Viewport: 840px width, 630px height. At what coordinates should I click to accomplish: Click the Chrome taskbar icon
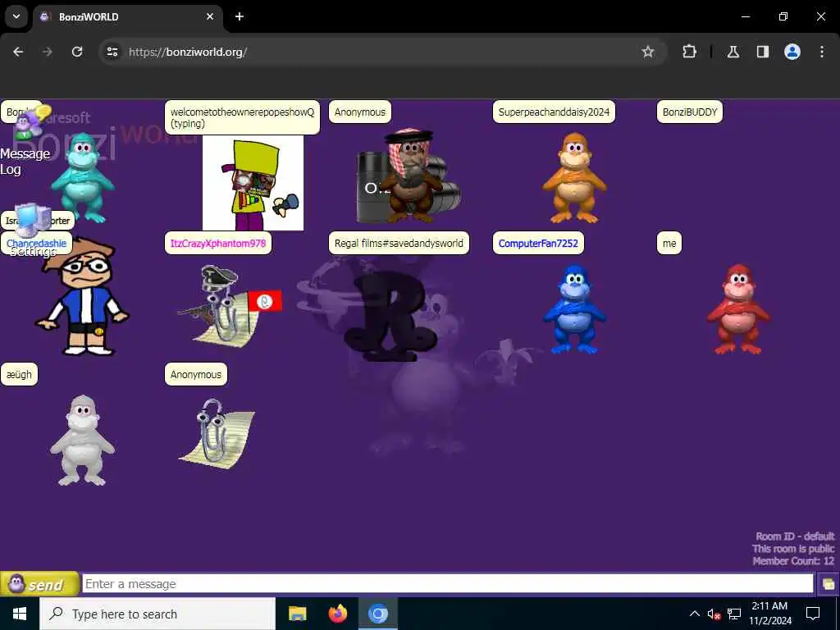point(377,614)
